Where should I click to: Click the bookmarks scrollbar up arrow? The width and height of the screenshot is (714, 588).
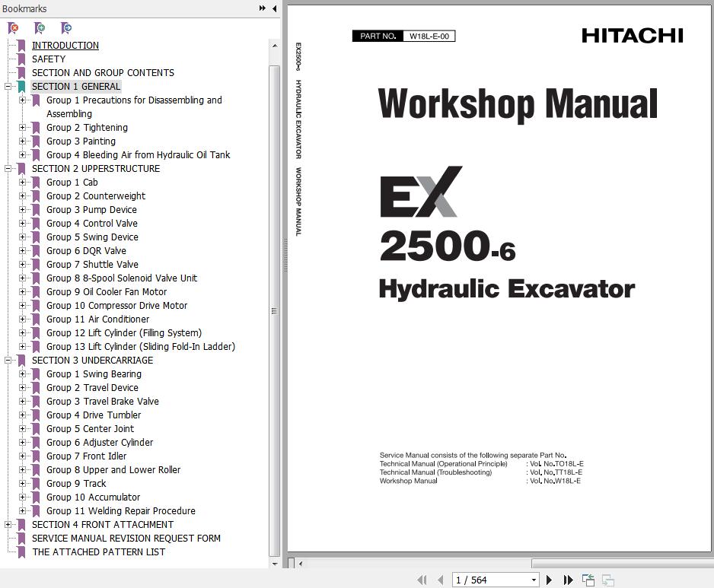(275, 46)
